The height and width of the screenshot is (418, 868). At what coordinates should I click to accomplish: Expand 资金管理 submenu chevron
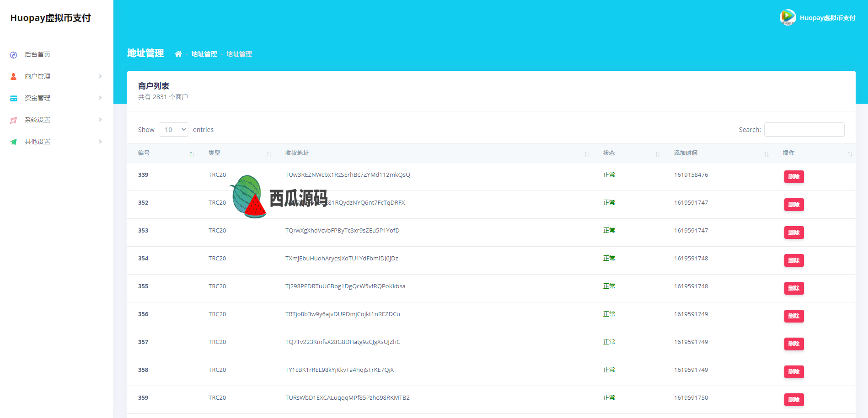pyautogui.click(x=100, y=98)
